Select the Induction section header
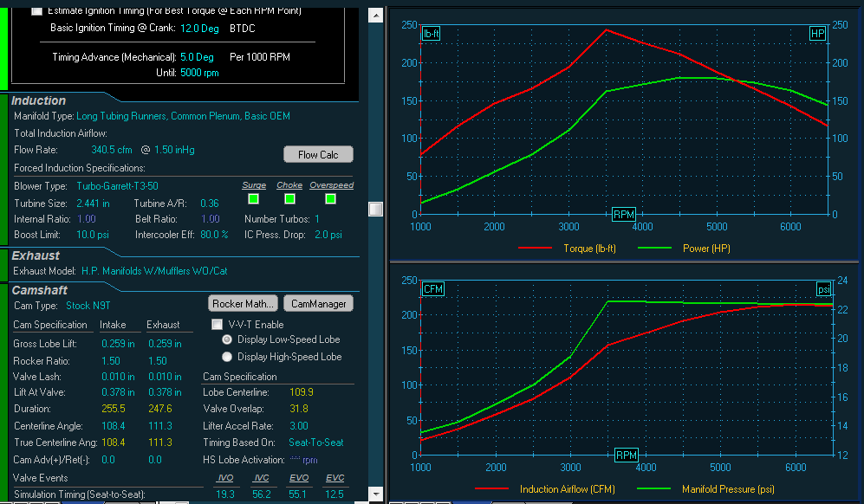Viewport: 864px width, 504px height. coord(38,100)
